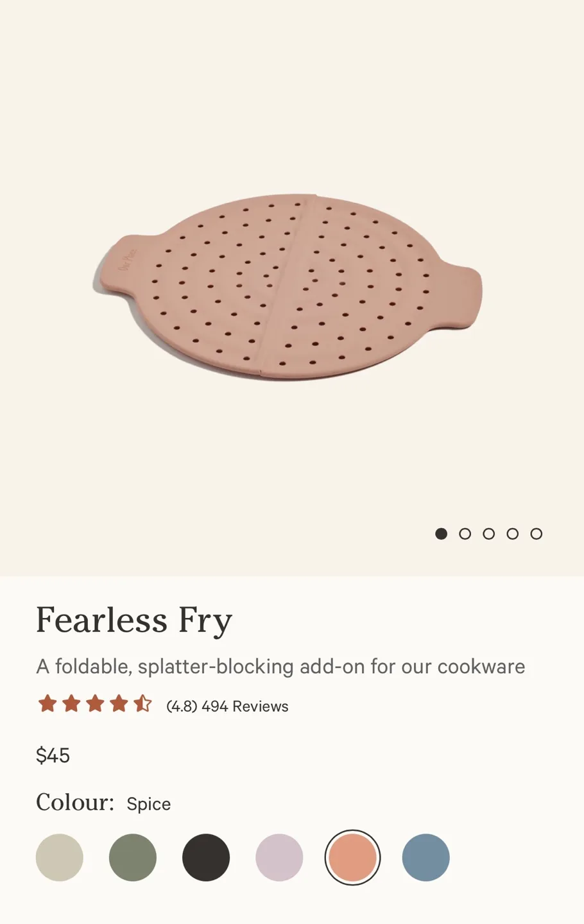This screenshot has height=924, width=584.
Task: Select the Fearless Fry product title
Action: 134,620
